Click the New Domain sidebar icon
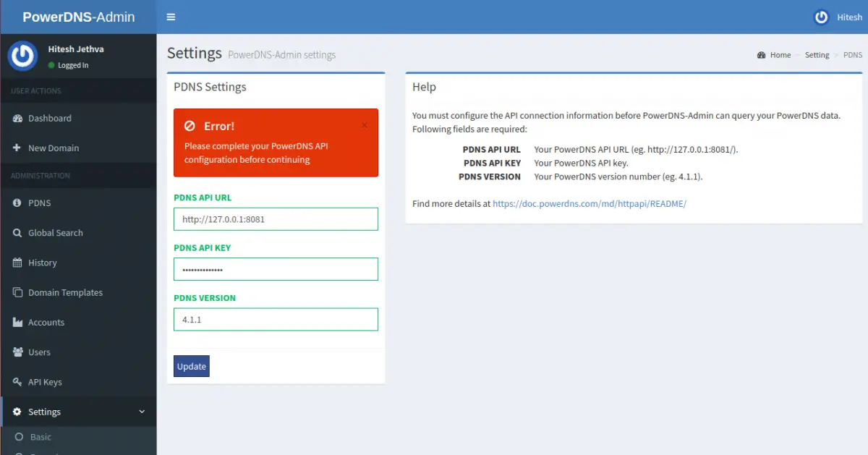Image resolution: width=868 pixels, height=455 pixels. [x=18, y=148]
